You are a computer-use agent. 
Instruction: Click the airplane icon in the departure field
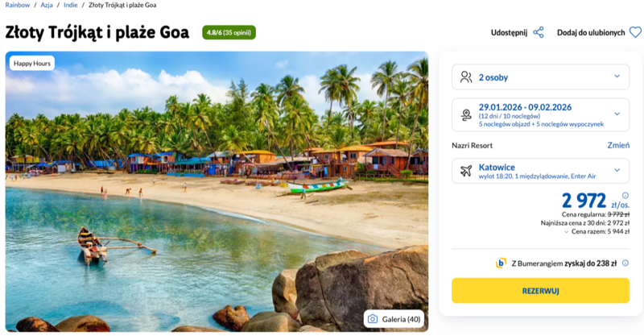(x=465, y=171)
